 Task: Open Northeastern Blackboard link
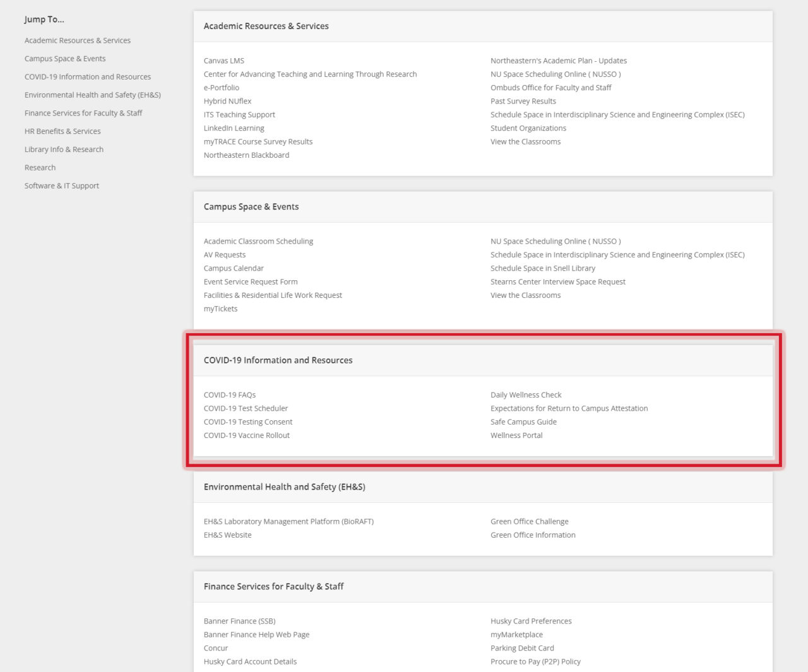coord(246,155)
